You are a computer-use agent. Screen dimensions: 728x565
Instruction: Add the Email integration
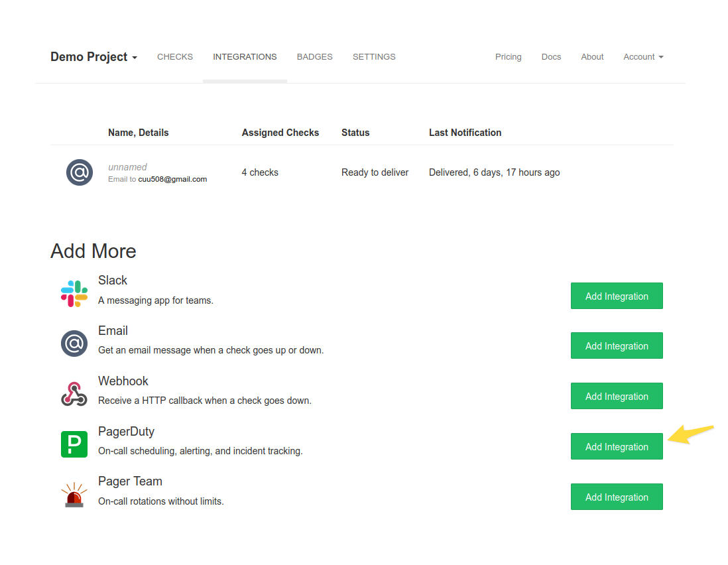pyautogui.click(x=617, y=345)
